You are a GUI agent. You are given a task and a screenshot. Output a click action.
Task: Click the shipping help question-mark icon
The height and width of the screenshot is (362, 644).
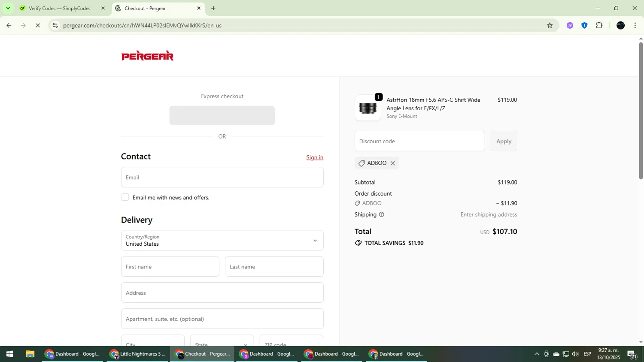(381, 214)
